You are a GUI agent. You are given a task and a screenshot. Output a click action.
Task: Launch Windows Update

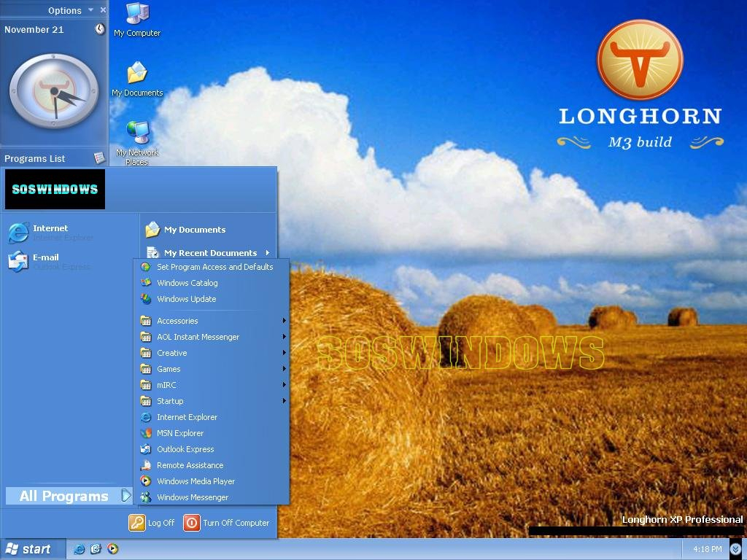(212, 299)
